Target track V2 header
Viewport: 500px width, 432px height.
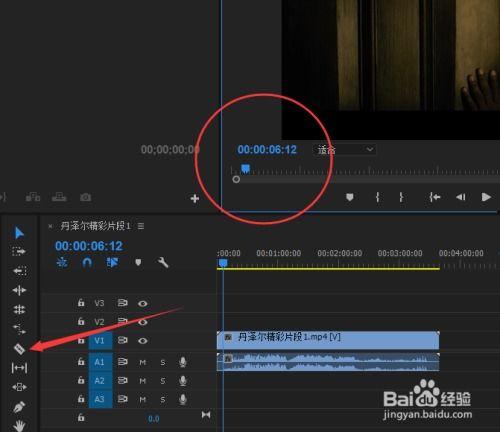pos(99,322)
